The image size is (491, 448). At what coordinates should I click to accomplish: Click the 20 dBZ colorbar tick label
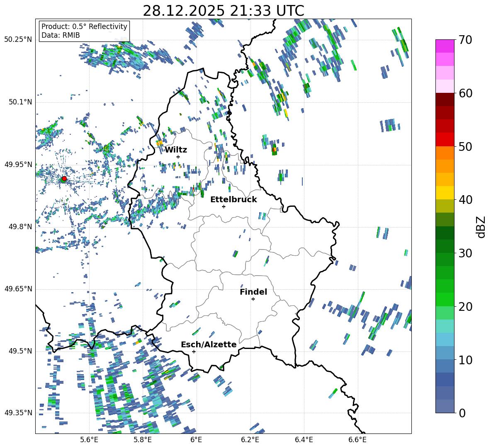(x=465, y=307)
